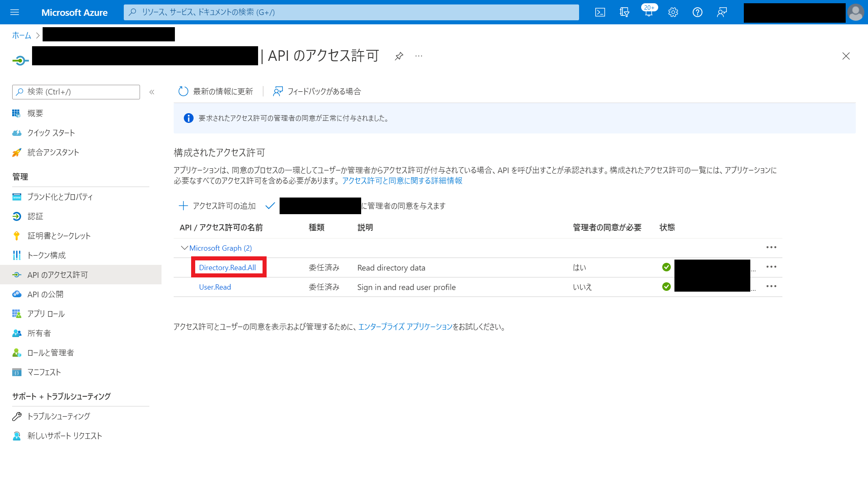View notifications bell with 20+ badge

coord(648,11)
